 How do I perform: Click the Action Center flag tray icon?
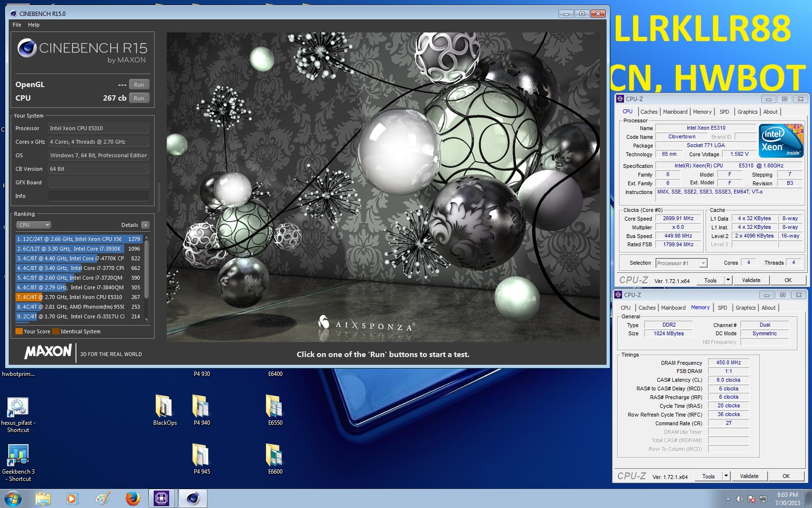pos(752,499)
